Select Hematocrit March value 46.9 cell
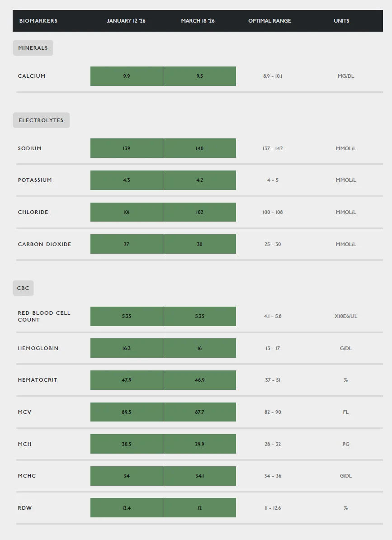Image resolution: width=392 pixels, height=540 pixels. (x=199, y=380)
